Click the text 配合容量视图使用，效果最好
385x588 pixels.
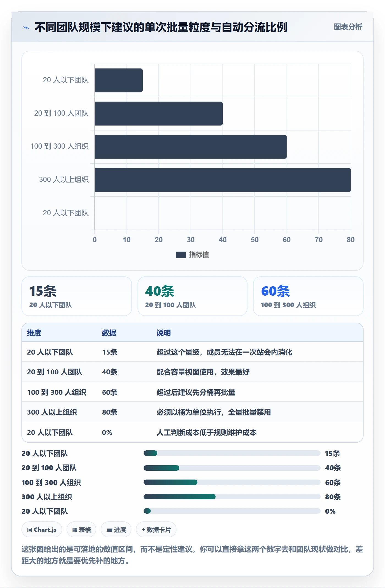[x=203, y=372]
